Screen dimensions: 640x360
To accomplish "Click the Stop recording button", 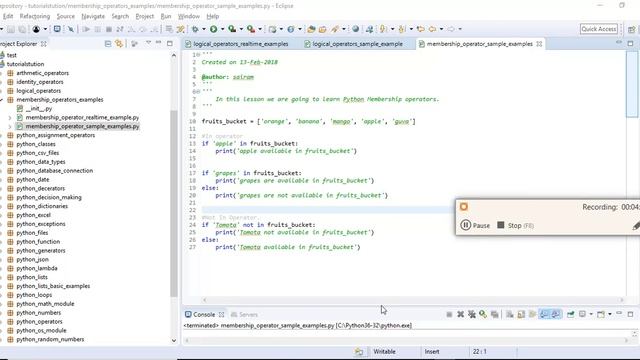I will click(515, 225).
